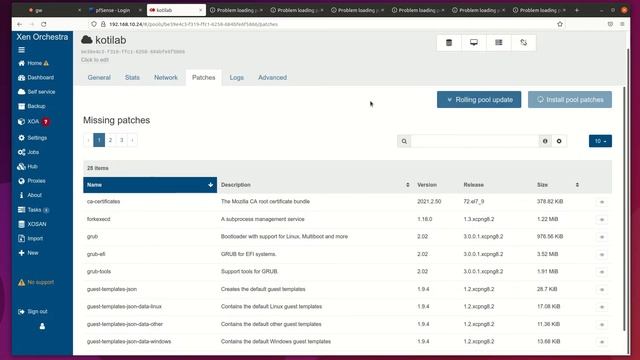Open XOSAN in the sidebar
The width and height of the screenshot is (640, 360).
pos(32,224)
